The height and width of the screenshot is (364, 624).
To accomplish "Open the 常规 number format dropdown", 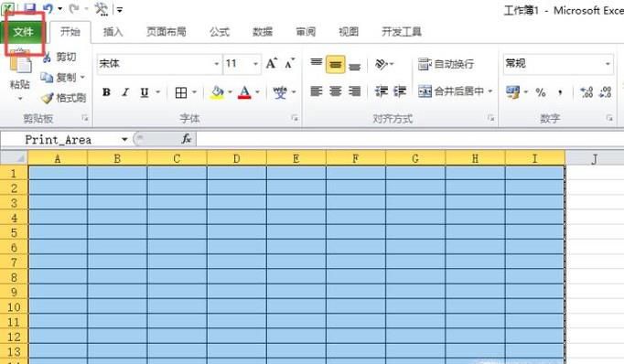I will (x=608, y=64).
